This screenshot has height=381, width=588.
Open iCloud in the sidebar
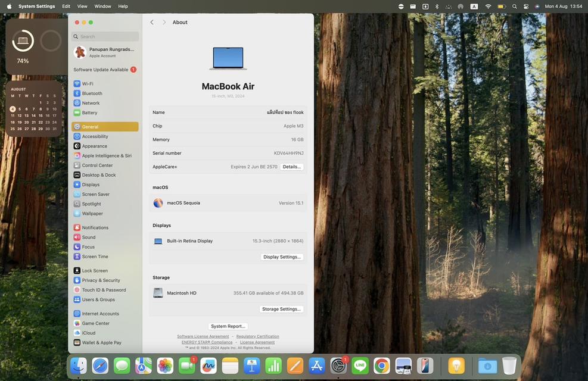coord(105,333)
